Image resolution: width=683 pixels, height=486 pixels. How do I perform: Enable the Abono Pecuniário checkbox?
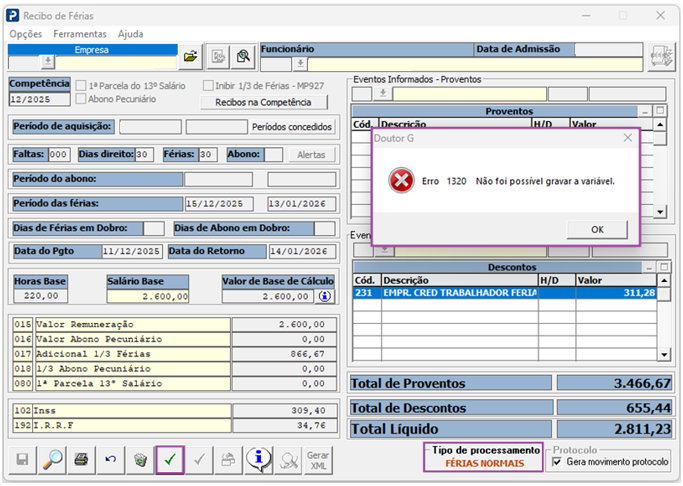(81, 100)
